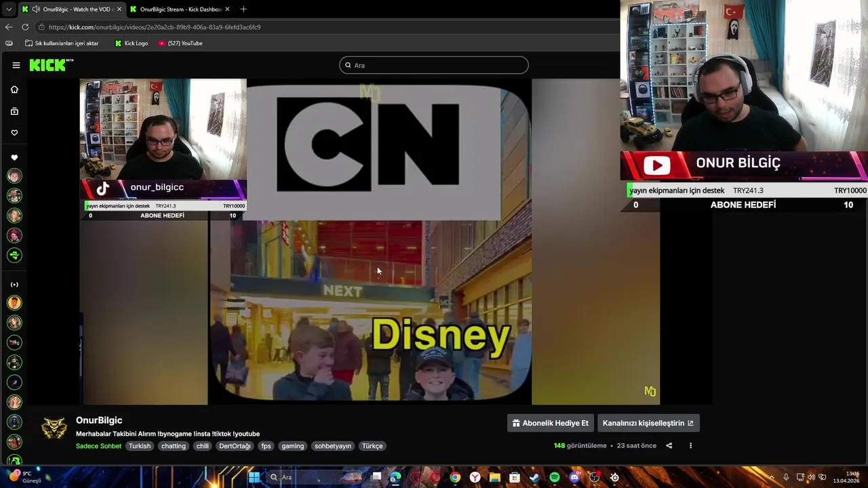This screenshot has width=868, height=488.
Task: Select the Türkçe tag
Action: point(372,446)
